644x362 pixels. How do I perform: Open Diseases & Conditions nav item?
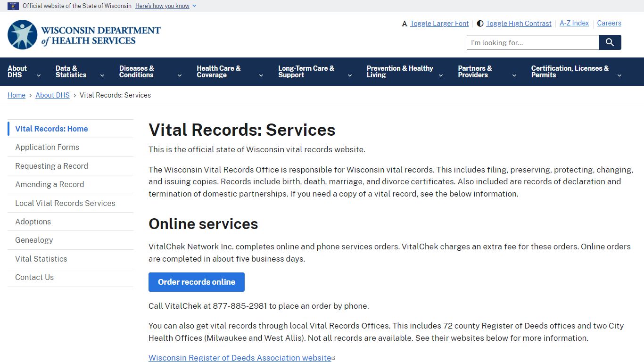pyautogui.click(x=137, y=72)
